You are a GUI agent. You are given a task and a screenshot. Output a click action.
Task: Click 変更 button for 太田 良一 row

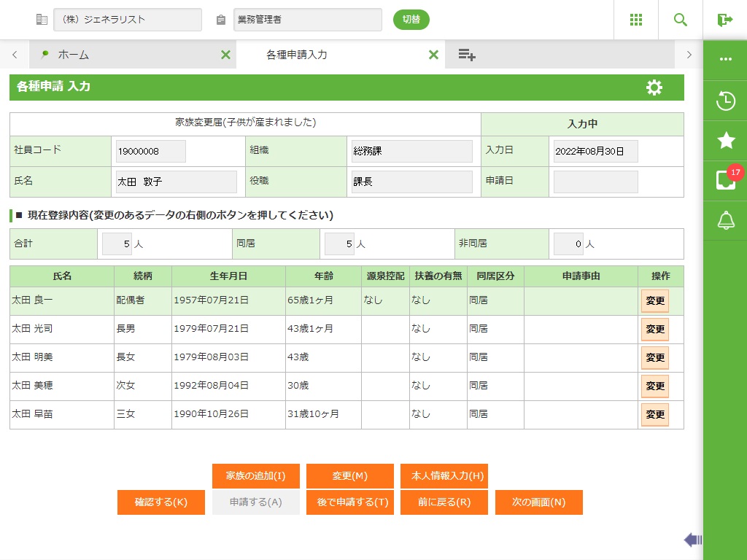pyautogui.click(x=654, y=300)
